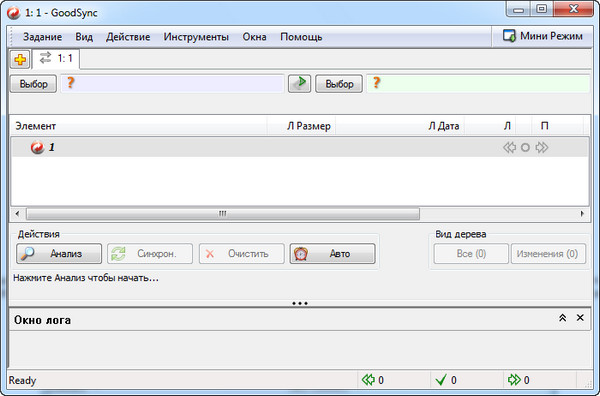
Task: Select the job row named 1
Action: tap(300, 147)
